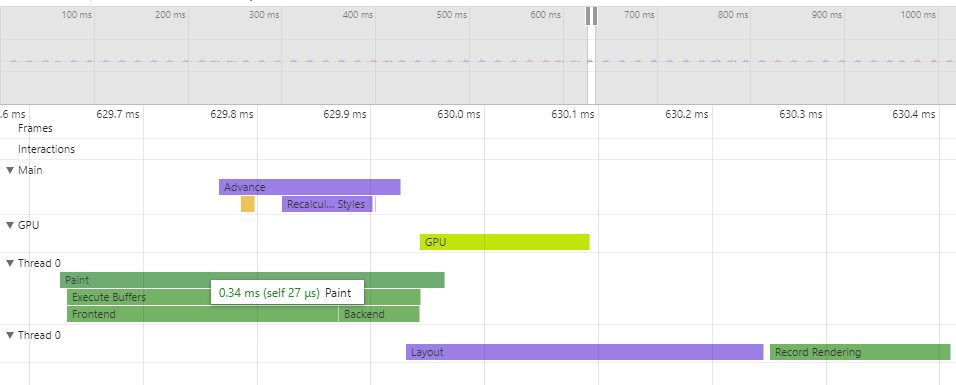Select the Record Rendering event
Screen dimensions: 956x385
[x=860, y=352]
